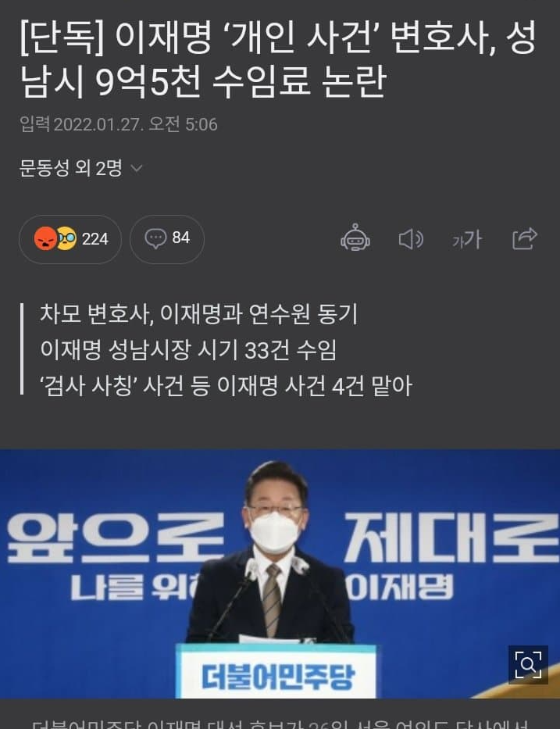Tap reporter name 문동성 외 2명
The width and height of the screenshot is (560, 729).
(x=70, y=168)
